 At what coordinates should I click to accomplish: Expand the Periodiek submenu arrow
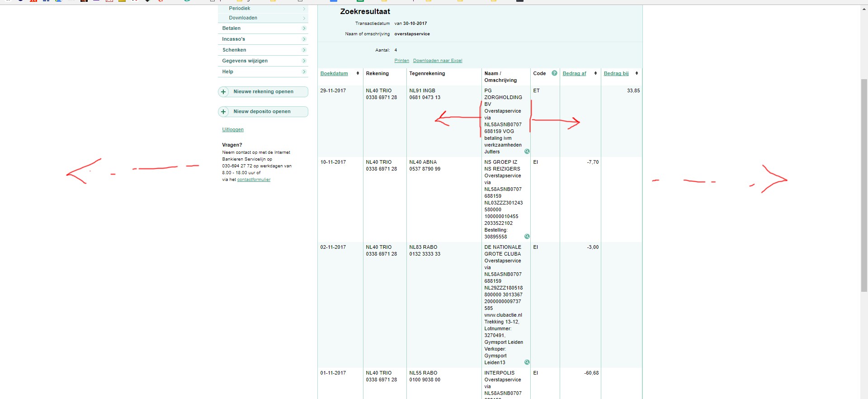coord(304,9)
